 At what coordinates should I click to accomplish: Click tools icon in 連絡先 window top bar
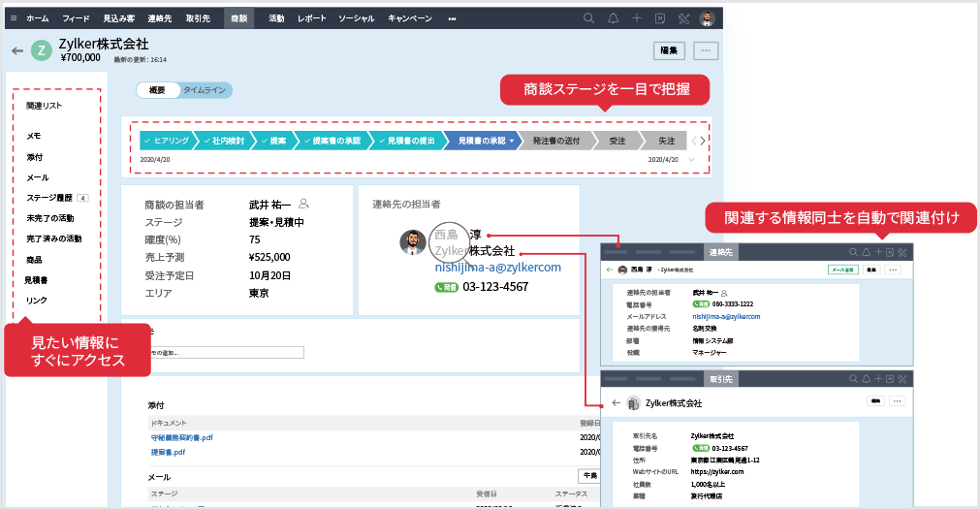902,252
